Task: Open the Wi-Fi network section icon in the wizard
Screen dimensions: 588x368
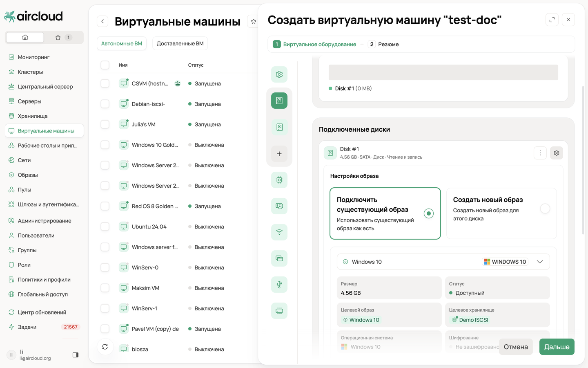Action: pyautogui.click(x=279, y=232)
